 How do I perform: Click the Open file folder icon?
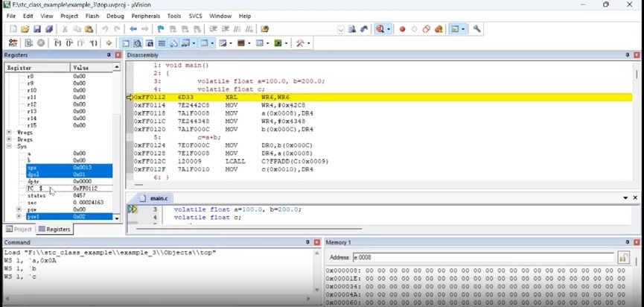[25, 29]
